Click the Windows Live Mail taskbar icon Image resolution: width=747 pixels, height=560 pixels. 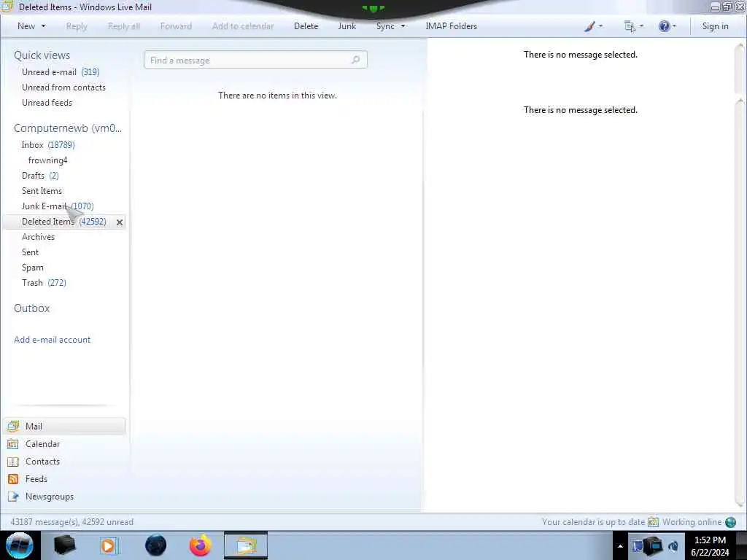pyautogui.click(x=246, y=545)
